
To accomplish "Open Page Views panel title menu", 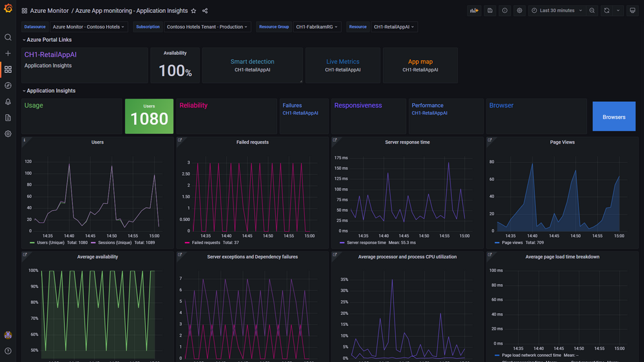I will 562,142.
